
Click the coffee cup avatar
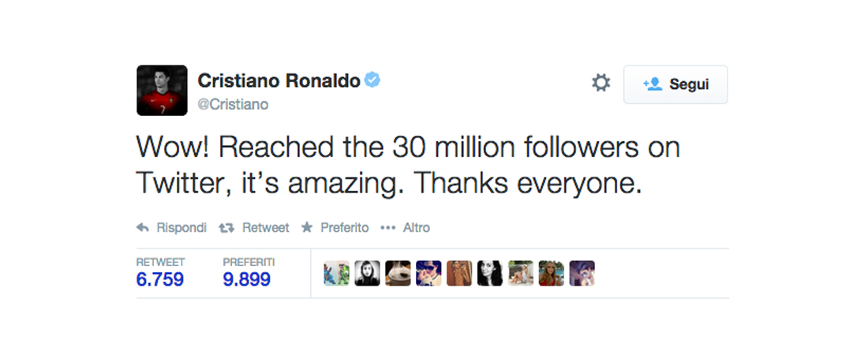pyautogui.click(x=398, y=274)
